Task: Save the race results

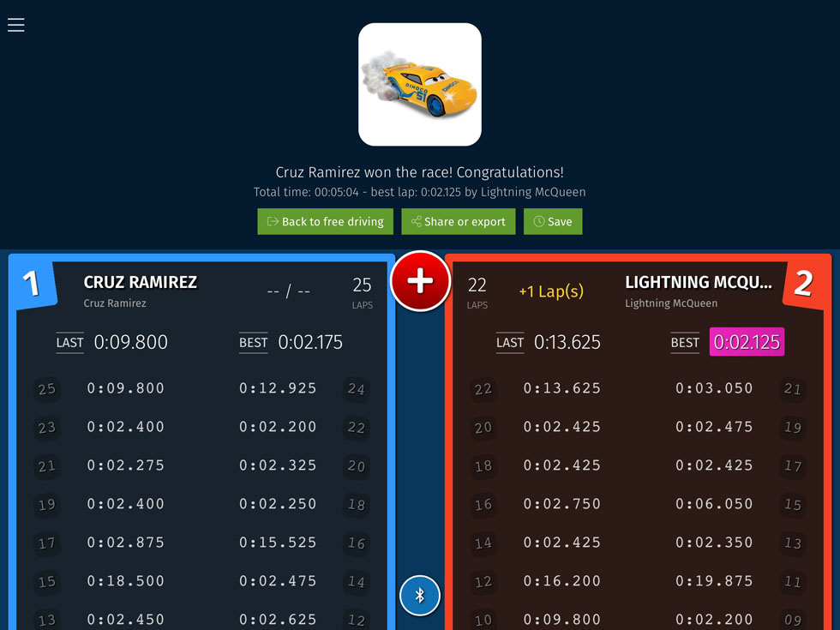Action: tap(553, 221)
